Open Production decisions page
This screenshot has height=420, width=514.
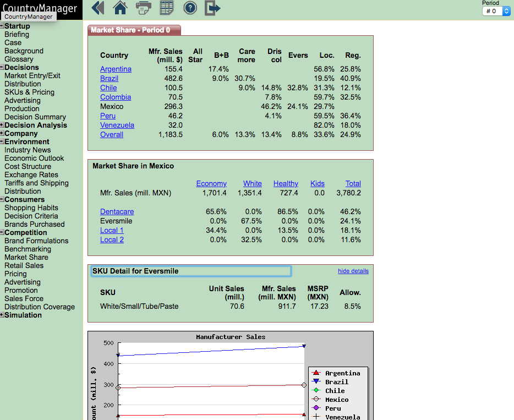pyautogui.click(x=21, y=108)
